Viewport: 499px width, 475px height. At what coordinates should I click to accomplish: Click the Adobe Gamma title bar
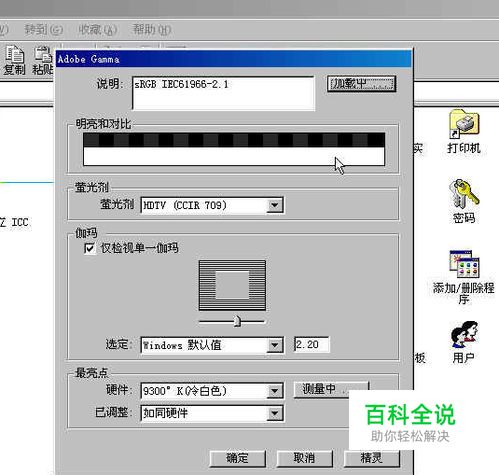pyautogui.click(x=234, y=59)
